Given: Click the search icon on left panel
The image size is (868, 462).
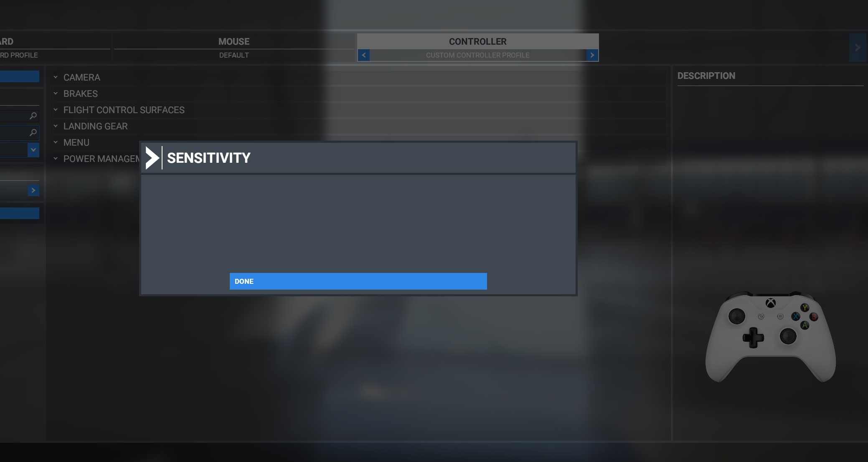Looking at the screenshot, I should pyautogui.click(x=33, y=115).
